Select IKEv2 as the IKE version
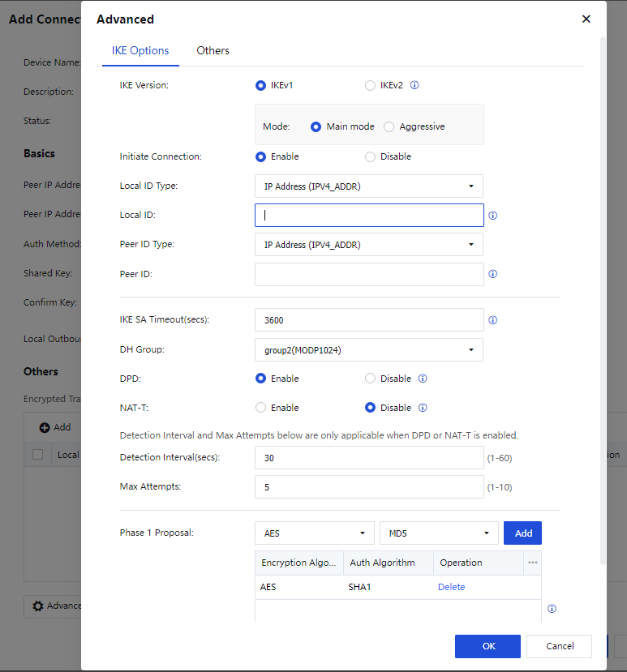This screenshot has height=672, width=627. coord(371,85)
